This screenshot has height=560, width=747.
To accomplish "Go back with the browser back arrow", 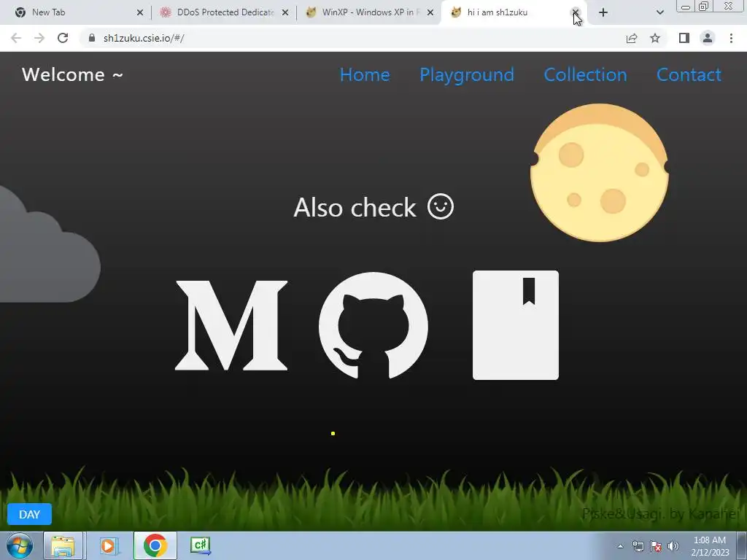I will tap(16, 38).
